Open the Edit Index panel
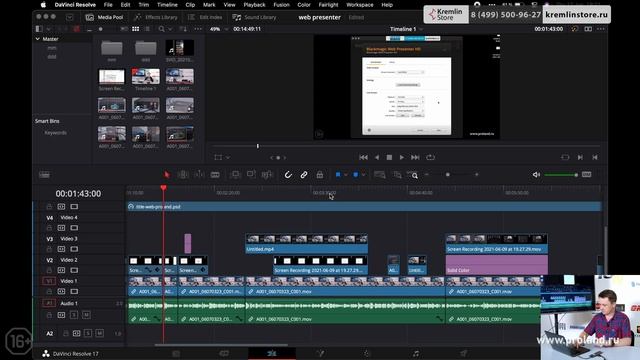640x360 pixels. [x=205, y=17]
